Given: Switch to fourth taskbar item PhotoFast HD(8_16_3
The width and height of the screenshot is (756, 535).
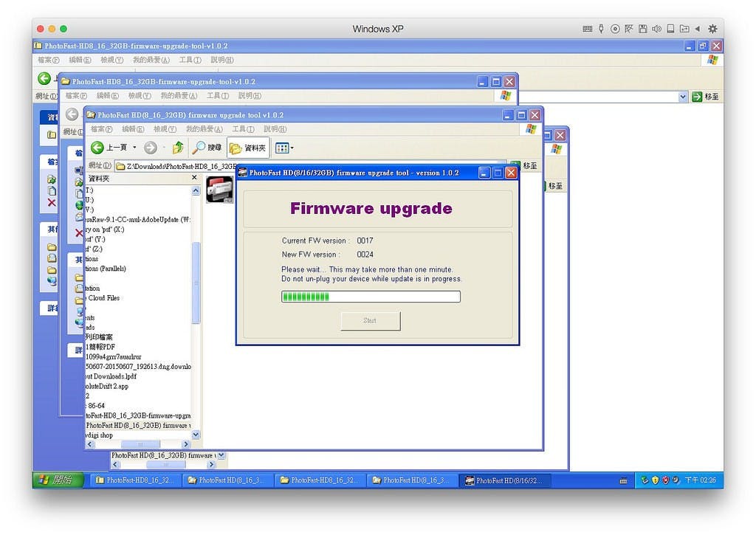Looking at the screenshot, I should [x=411, y=480].
